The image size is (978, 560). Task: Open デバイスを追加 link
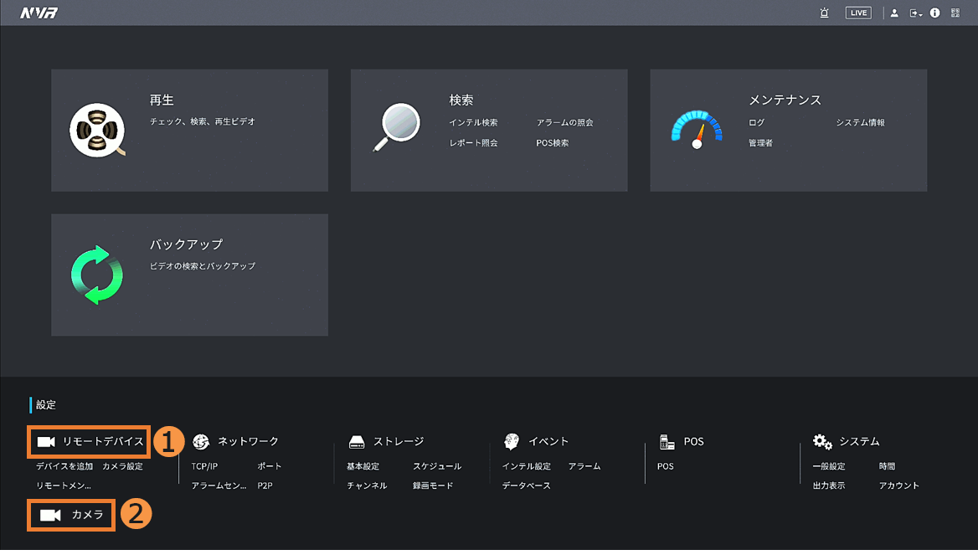tap(64, 466)
